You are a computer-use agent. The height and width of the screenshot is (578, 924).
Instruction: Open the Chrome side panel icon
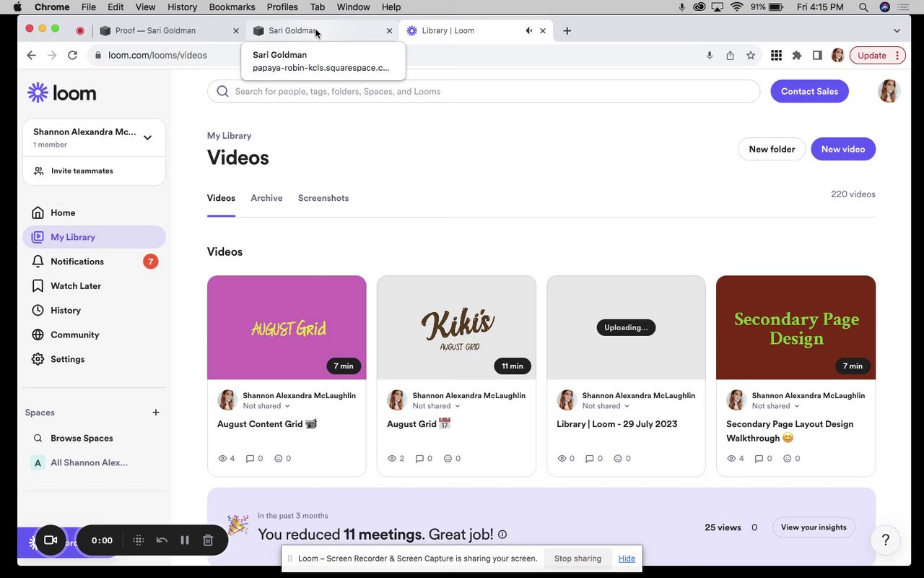point(817,55)
